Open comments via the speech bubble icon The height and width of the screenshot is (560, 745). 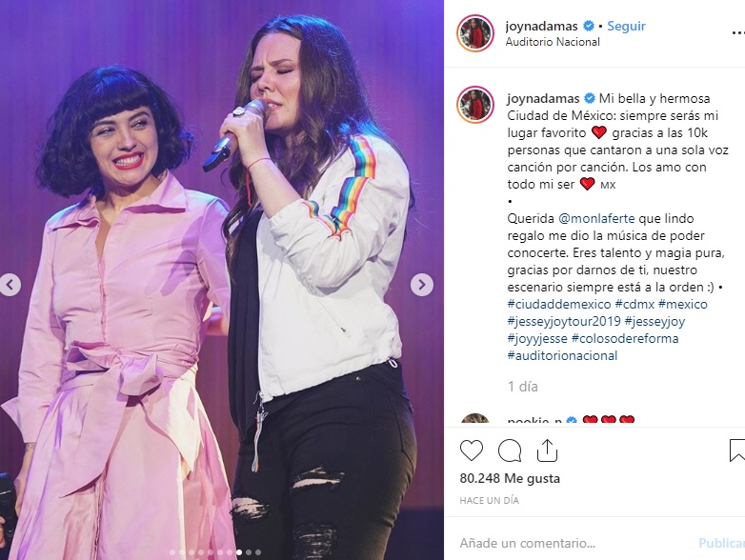click(510, 450)
